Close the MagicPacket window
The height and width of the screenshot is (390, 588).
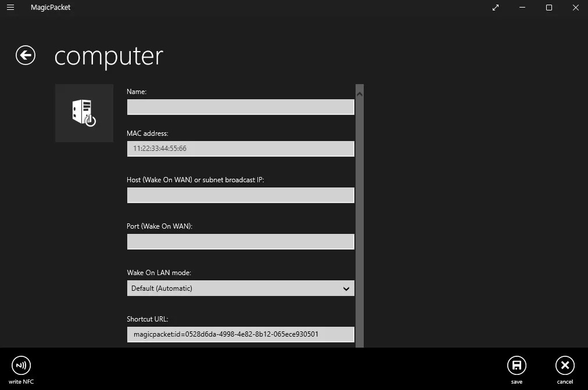pos(575,8)
